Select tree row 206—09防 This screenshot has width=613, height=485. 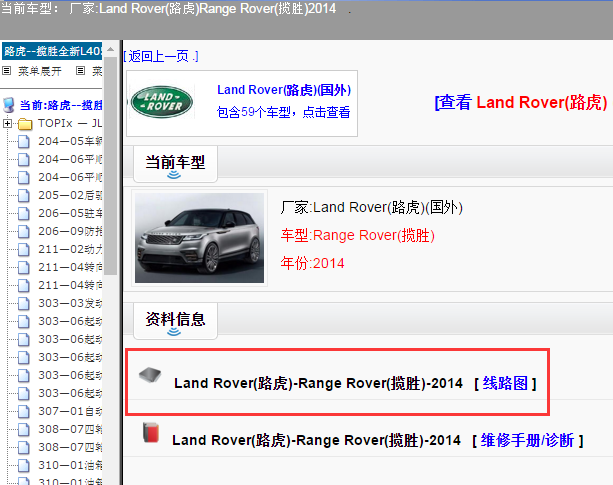70,231
